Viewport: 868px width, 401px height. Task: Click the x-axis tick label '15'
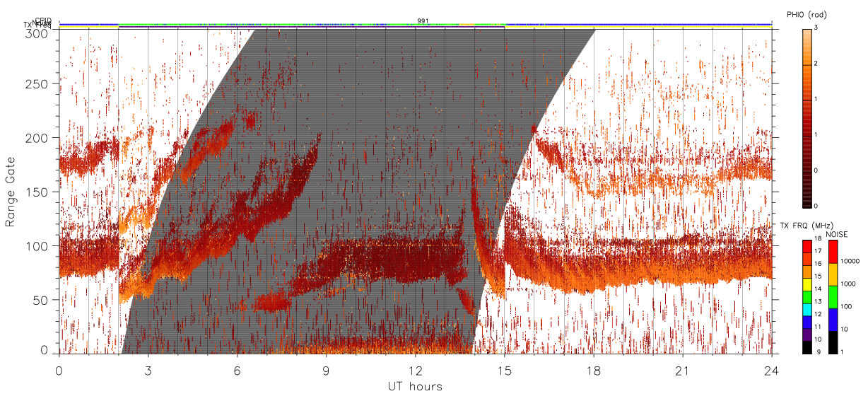(x=504, y=370)
